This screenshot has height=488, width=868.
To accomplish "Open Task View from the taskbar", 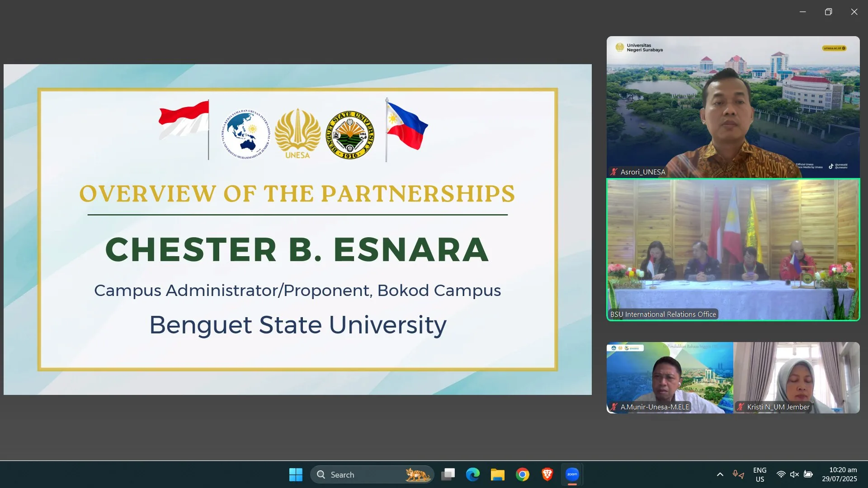I will (448, 474).
